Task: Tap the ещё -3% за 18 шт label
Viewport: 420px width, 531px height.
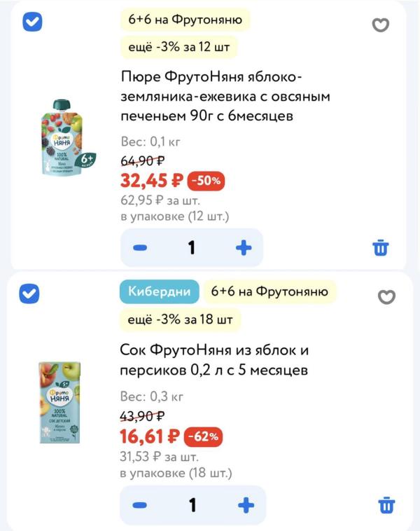Action: [180, 319]
